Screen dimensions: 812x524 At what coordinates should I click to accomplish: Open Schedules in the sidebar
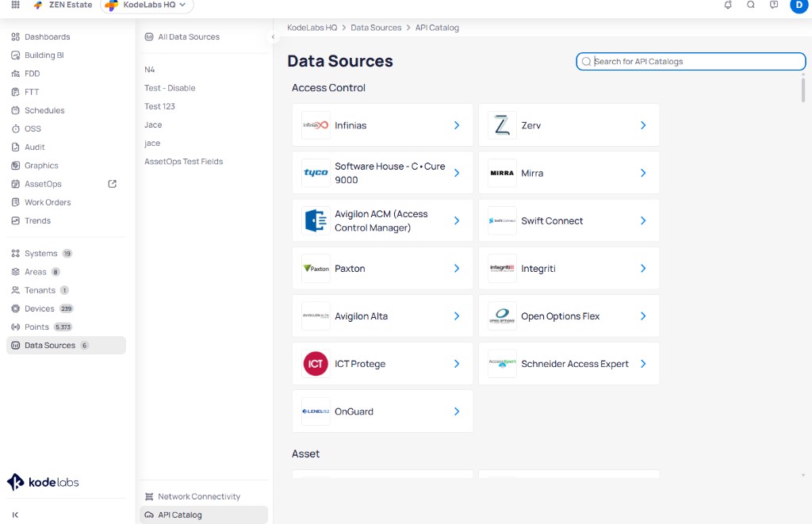coord(66,110)
